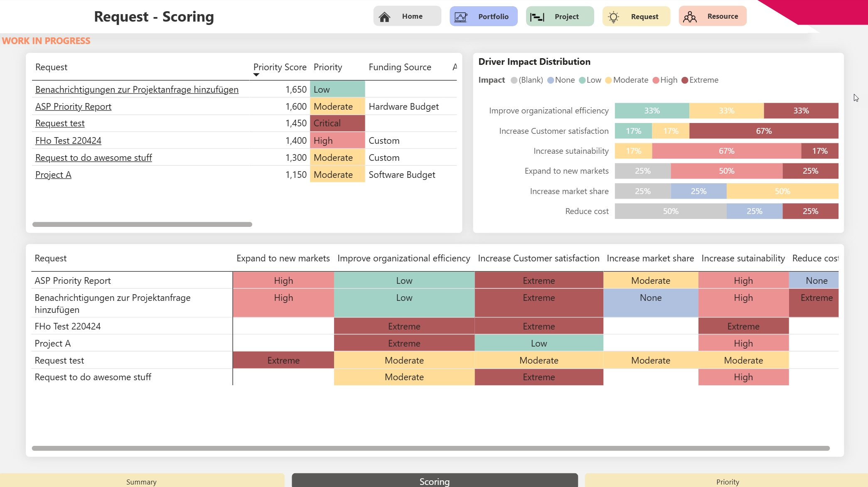Viewport: 868px width, 487px height.
Task: Click the Home house icon
Action: [384, 17]
